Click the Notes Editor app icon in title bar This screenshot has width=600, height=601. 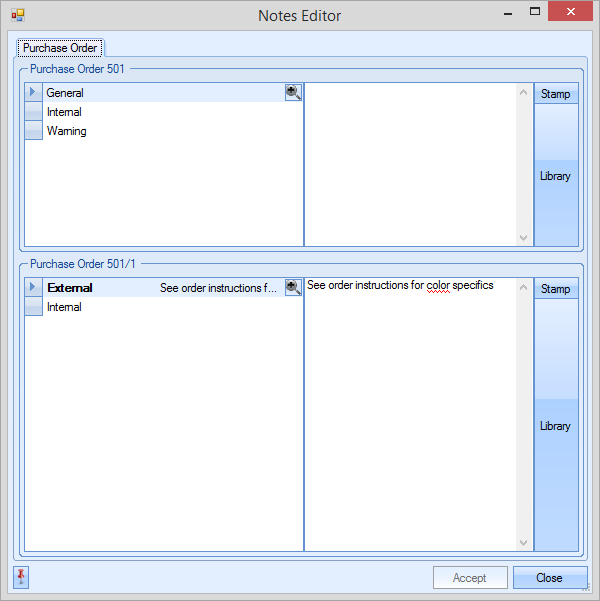click(18, 15)
